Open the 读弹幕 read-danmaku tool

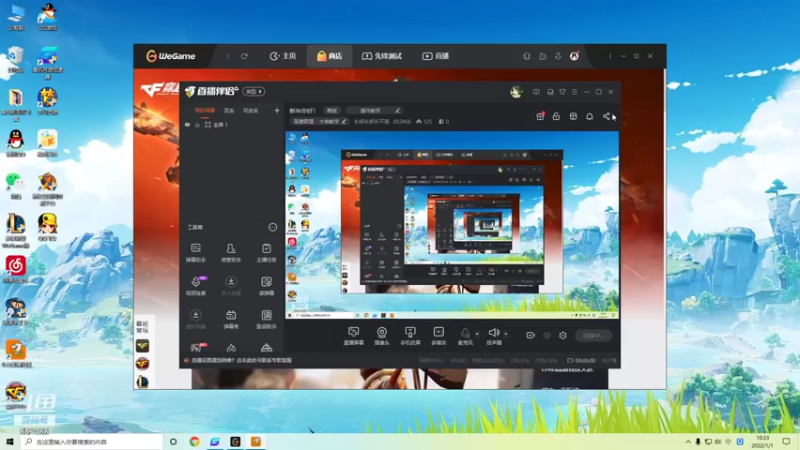(x=266, y=286)
